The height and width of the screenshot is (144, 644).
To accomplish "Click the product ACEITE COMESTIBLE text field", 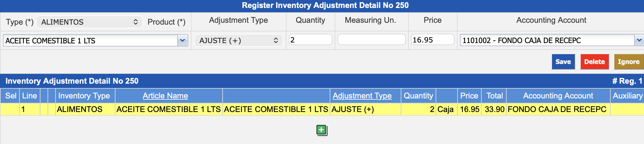I will tap(91, 41).
